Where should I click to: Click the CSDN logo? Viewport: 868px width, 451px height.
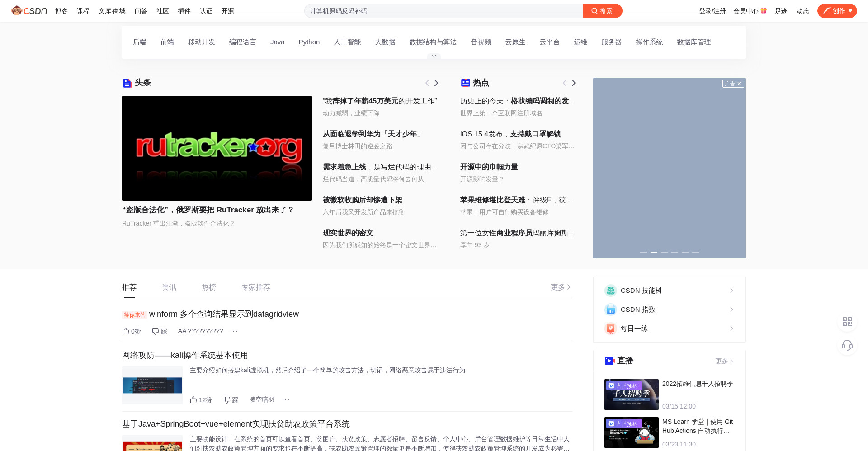point(29,11)
